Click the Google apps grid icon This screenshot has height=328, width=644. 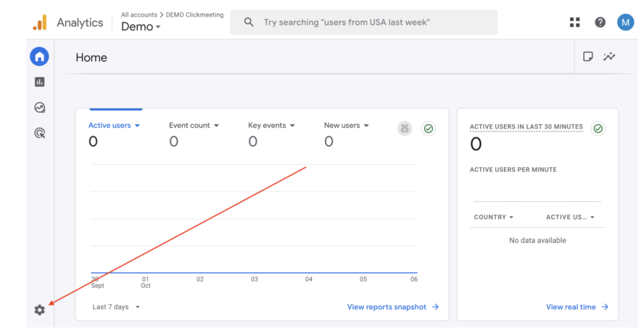pos(575,22)
